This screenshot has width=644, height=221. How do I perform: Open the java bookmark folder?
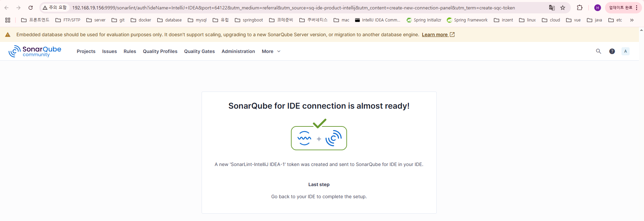[595, 20]
